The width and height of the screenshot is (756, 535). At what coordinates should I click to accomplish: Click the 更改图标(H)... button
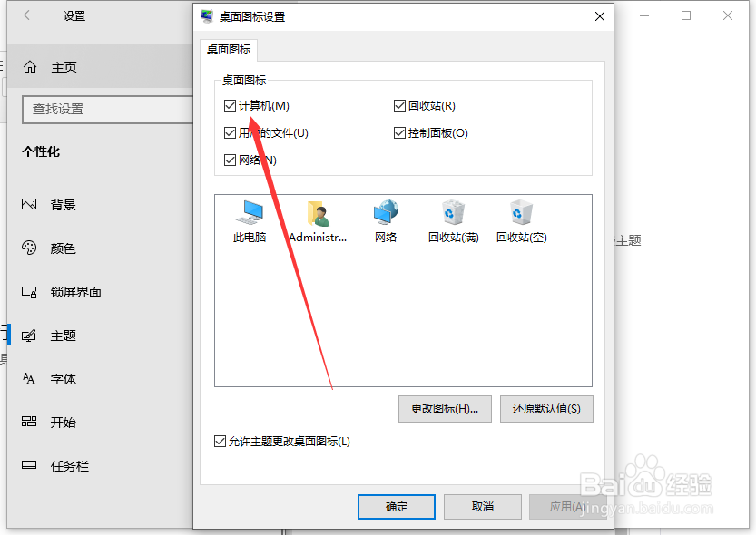click(445, 409)
